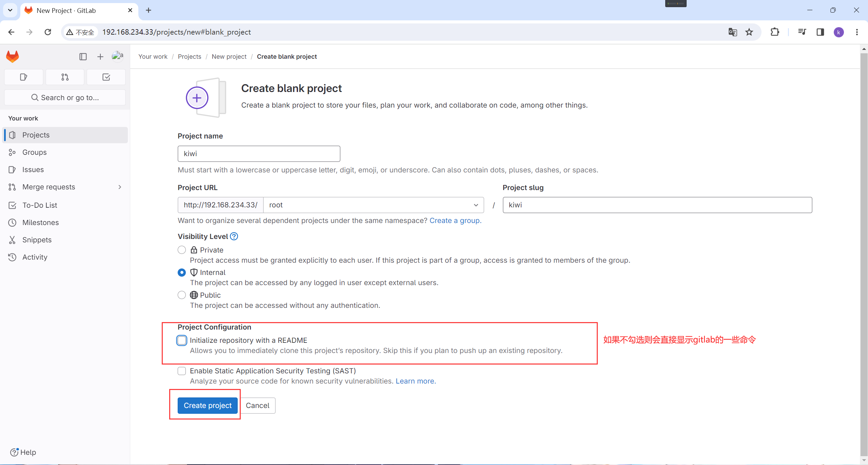Bookmark page with star icon
Viewport: 868px width, 465px height.
click(749, 32)
